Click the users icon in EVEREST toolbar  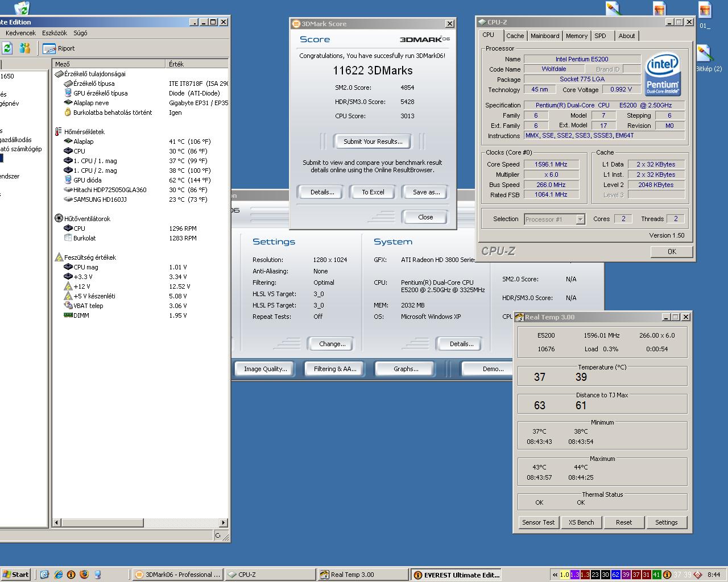tap(24, 48)
